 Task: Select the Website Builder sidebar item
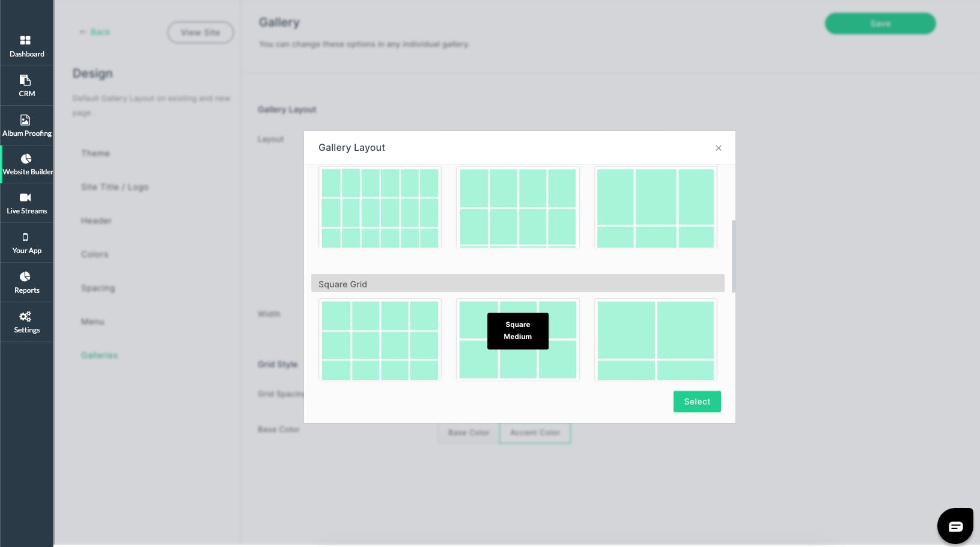click(x=26, y=165)
